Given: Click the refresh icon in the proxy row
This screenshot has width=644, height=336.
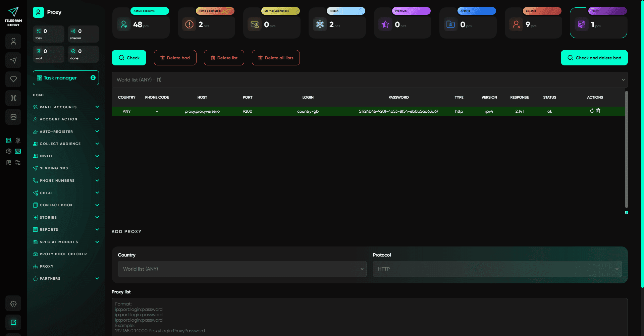Looking at the screenshot, I should pyautogui.click(x=592, y=111).
